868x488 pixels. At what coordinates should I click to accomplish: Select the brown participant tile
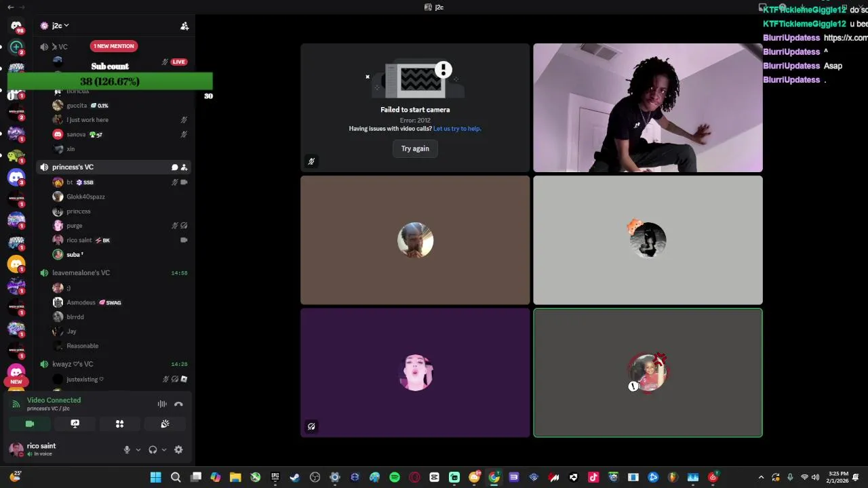(415, 240)
